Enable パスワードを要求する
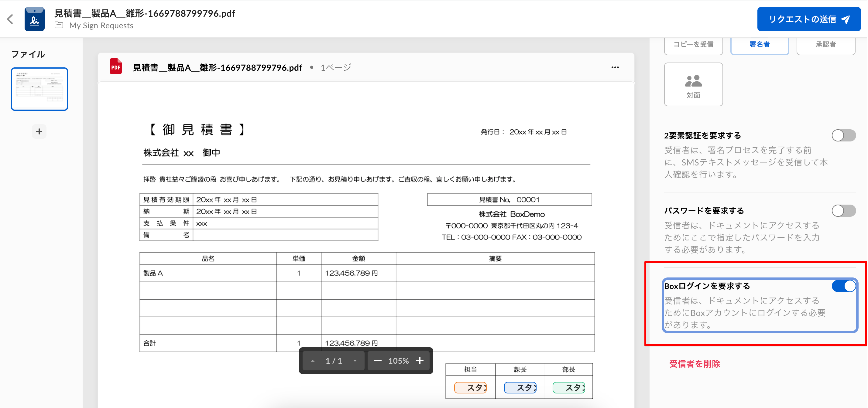Image resolution: width=868 pixels, height=408 pixels. [x=844, y=211]
